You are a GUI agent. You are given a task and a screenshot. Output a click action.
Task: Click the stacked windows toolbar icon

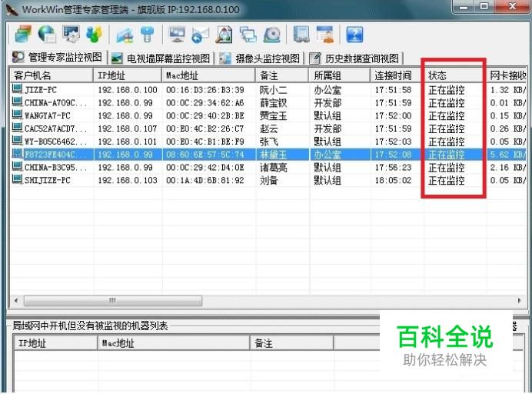tap(23, 35)
